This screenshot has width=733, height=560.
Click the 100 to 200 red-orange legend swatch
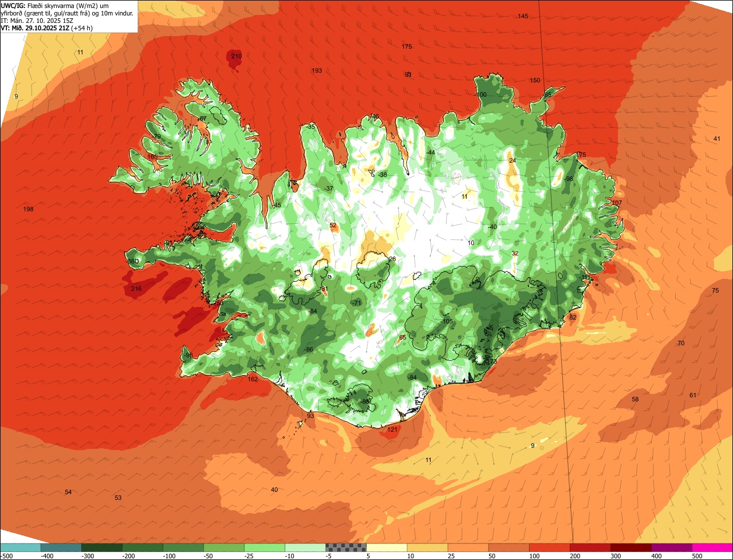click(x=549, y=547)
